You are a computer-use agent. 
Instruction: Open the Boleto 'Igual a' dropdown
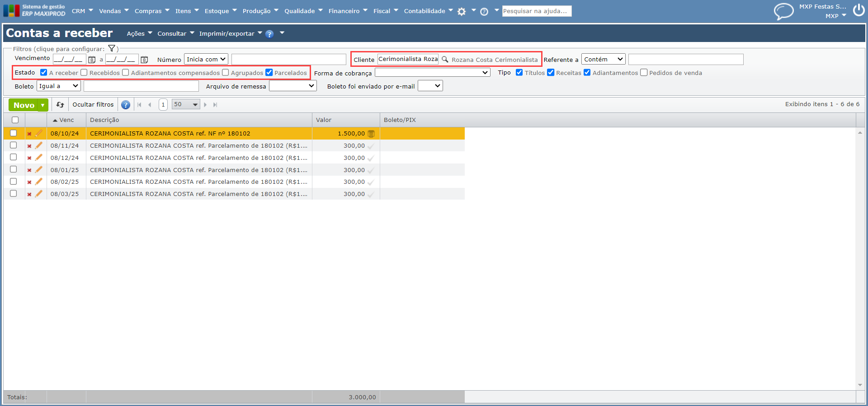click(59, 86)
